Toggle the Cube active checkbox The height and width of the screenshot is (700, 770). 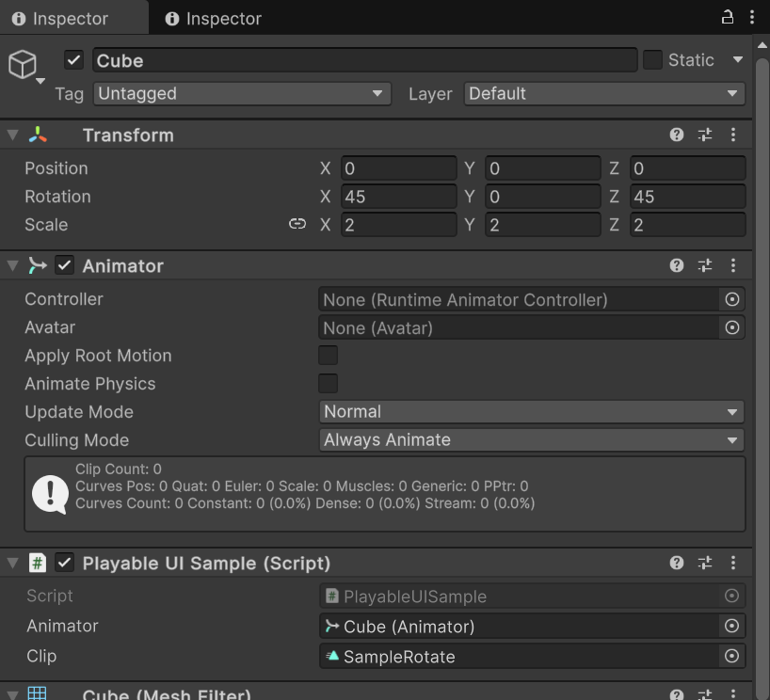[74, 60]
